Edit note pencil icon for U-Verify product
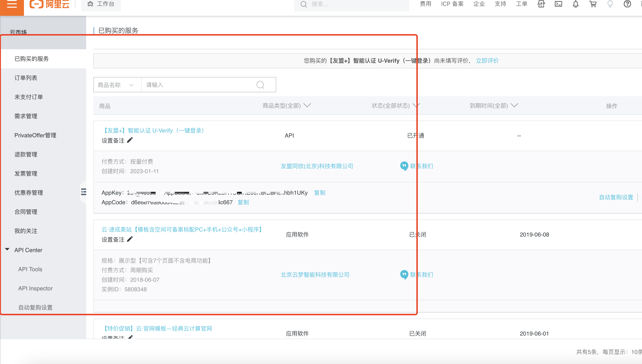Screen dimensions: 642x364 (x=130, y=140)
